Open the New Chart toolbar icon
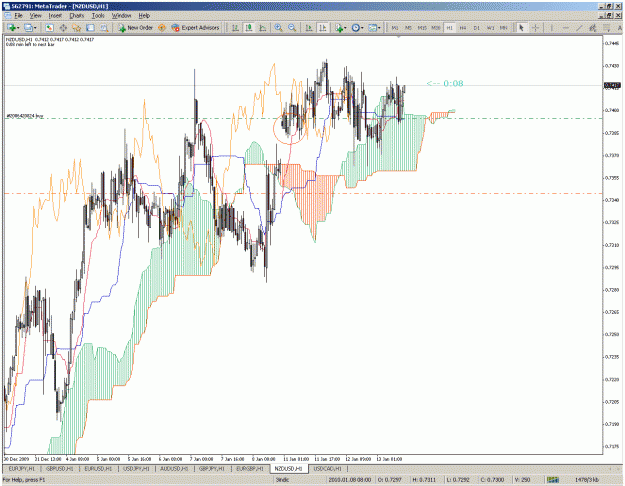625x486 pixels. [11, 28]
